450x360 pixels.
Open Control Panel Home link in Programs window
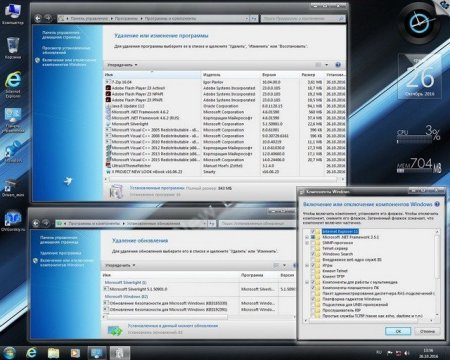pos(61,35)
